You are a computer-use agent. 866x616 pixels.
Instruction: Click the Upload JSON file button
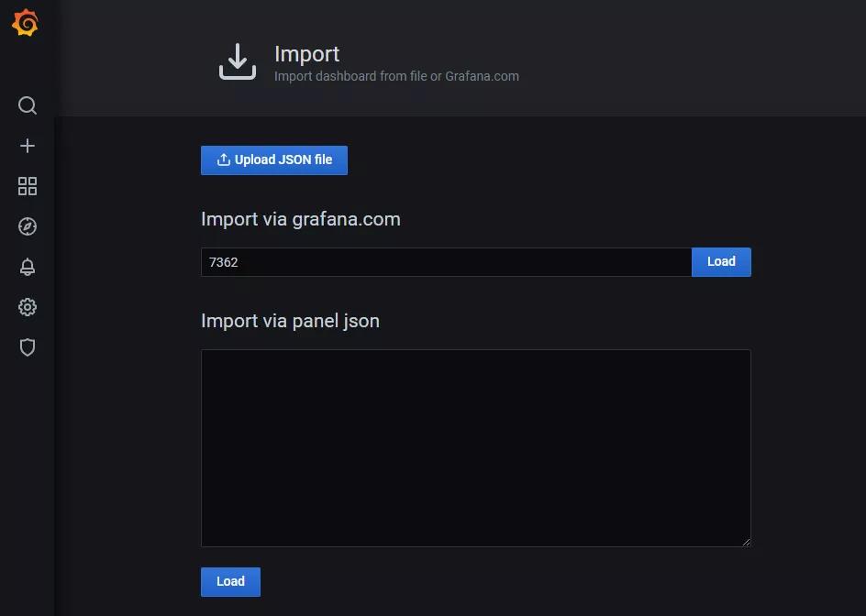click(274, 160)
